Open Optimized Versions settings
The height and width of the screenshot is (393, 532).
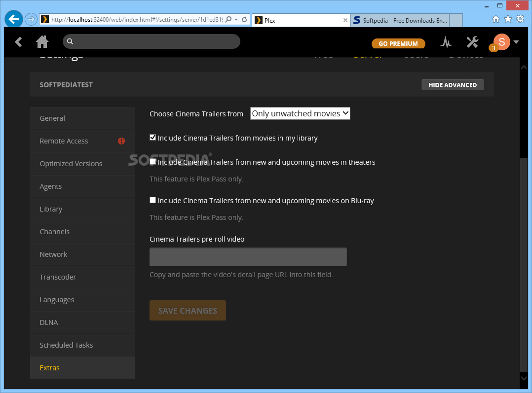point(82,164)
